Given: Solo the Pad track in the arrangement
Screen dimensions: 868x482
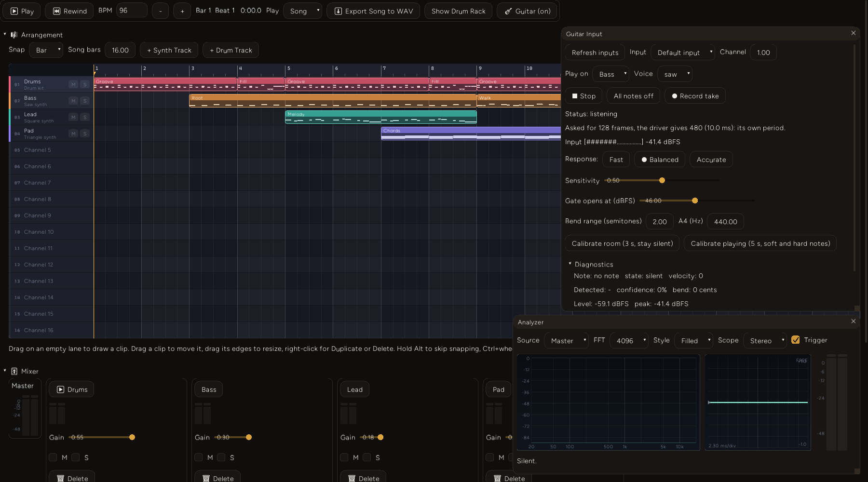Looking at the screenshot, I should (85, 134).
